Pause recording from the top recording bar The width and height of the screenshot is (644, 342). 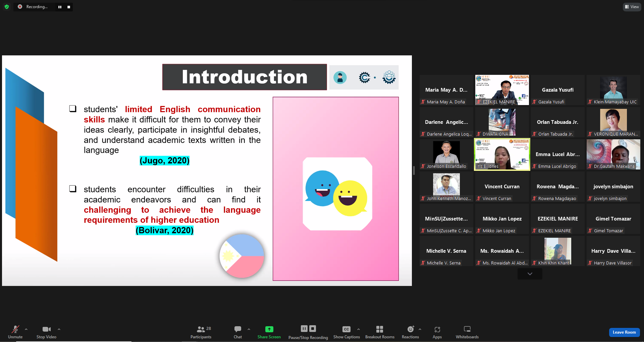pos(60,7)
